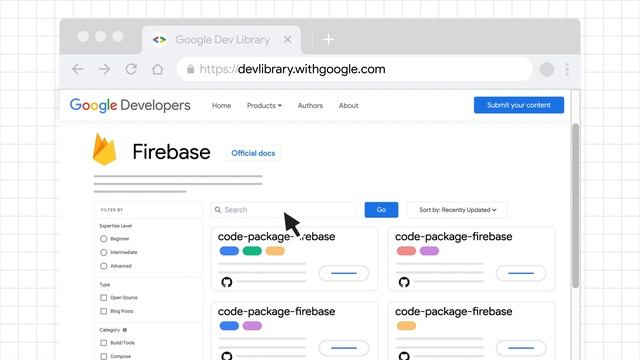
Task: Open the browser three-dot menu
Action: tap(567, 69)
